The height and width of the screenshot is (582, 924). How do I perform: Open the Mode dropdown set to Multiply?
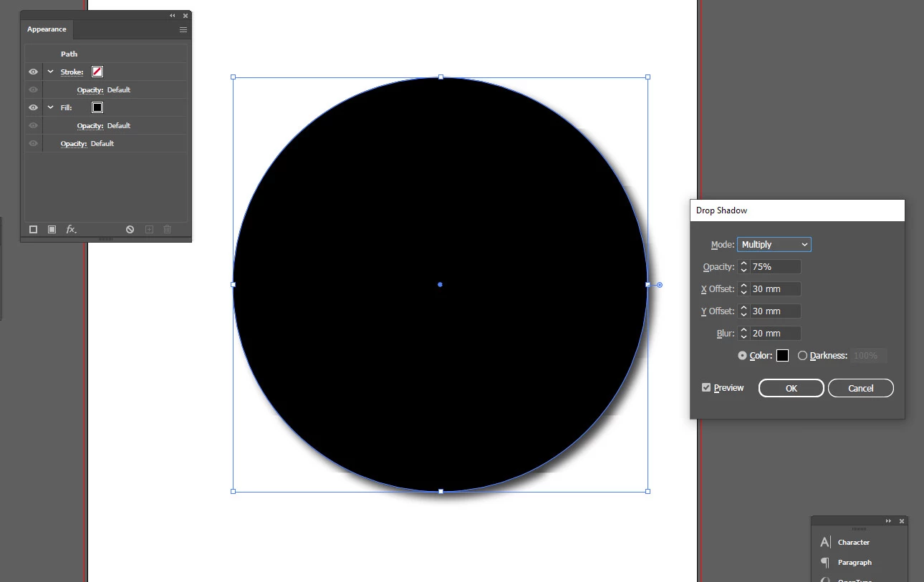coord(774,245)
